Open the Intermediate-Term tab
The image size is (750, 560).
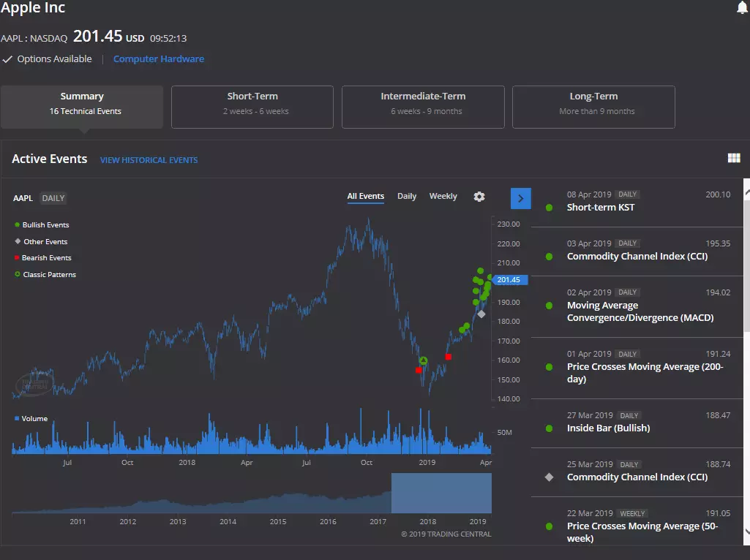[x=424, y=107]
